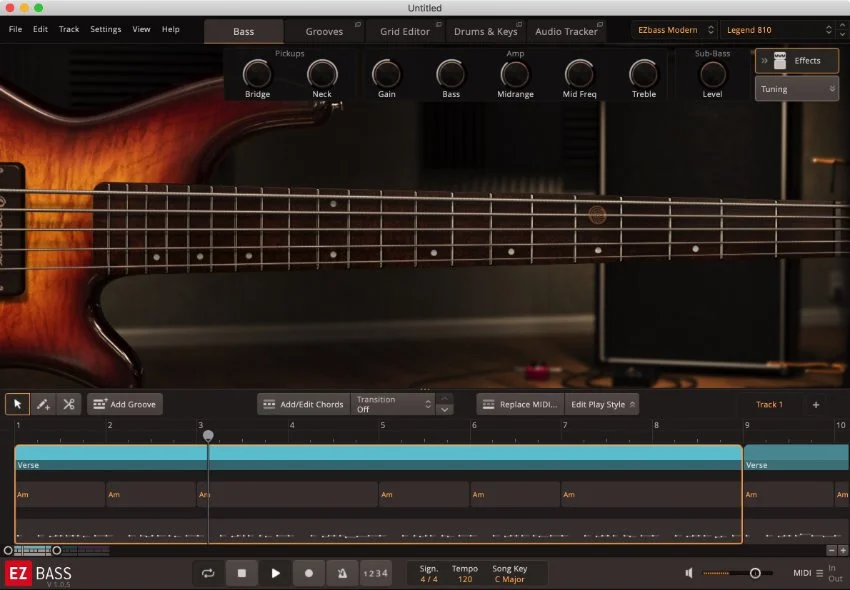Select the pencil draw tool
The image size is (850, 590).
[x=43, y=404]
